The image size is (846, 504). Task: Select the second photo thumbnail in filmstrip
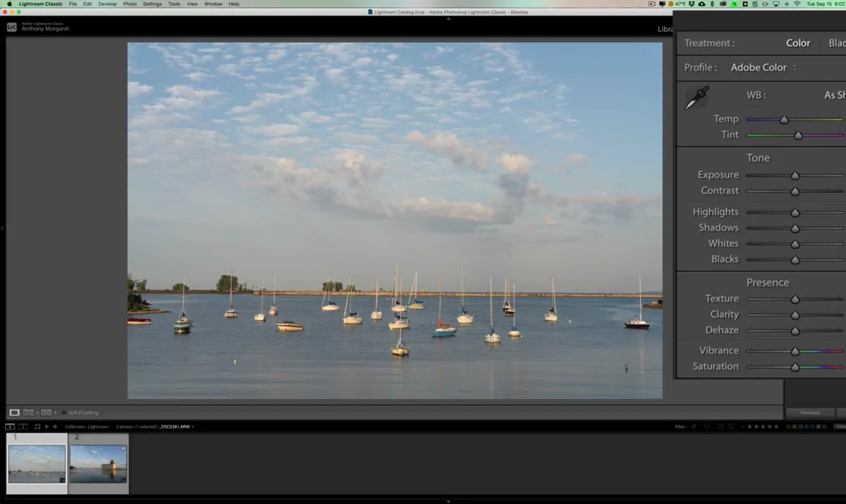coord(99,462)
